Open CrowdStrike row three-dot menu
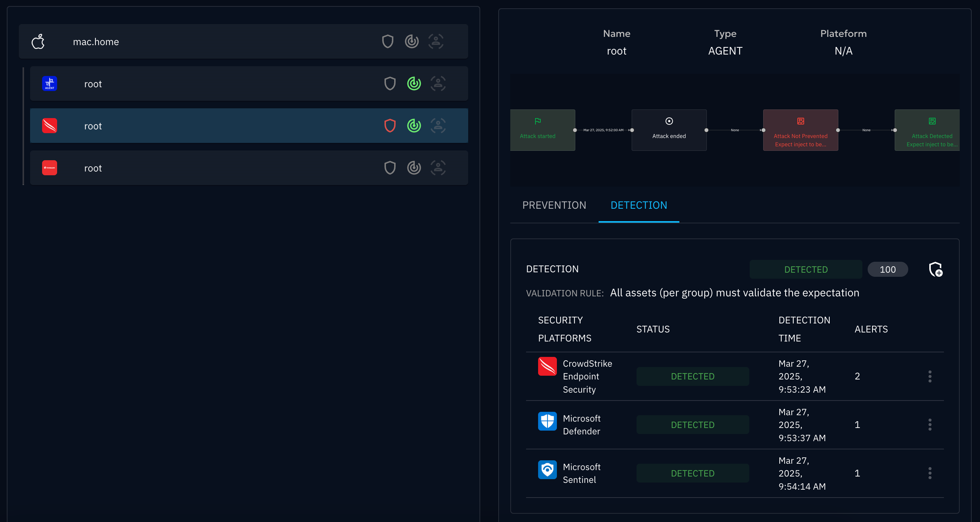980x522 pixels. pyautogui.click(x=930, y=376)
